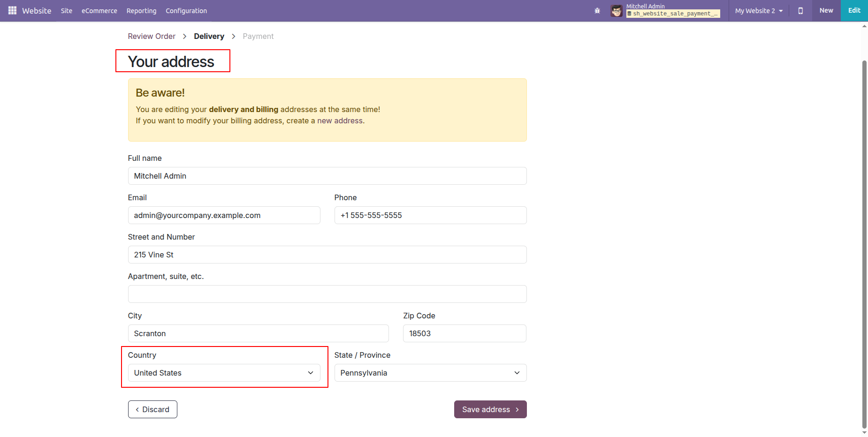Click the Email input field
Viewport: 868px width, 437px height.
coord(224,215)
